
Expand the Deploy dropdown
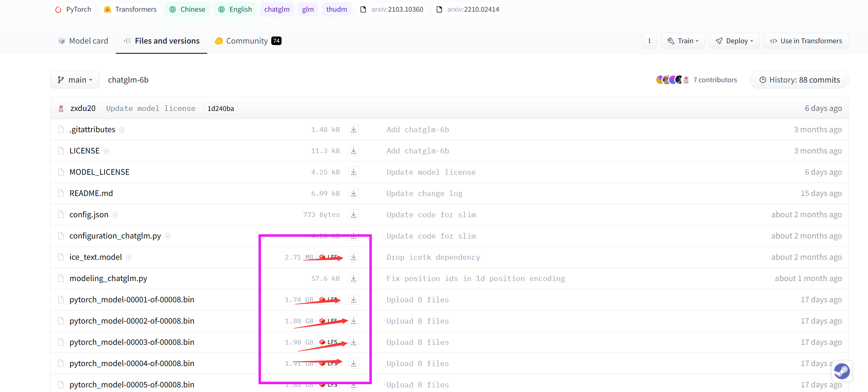click(734, 41)
